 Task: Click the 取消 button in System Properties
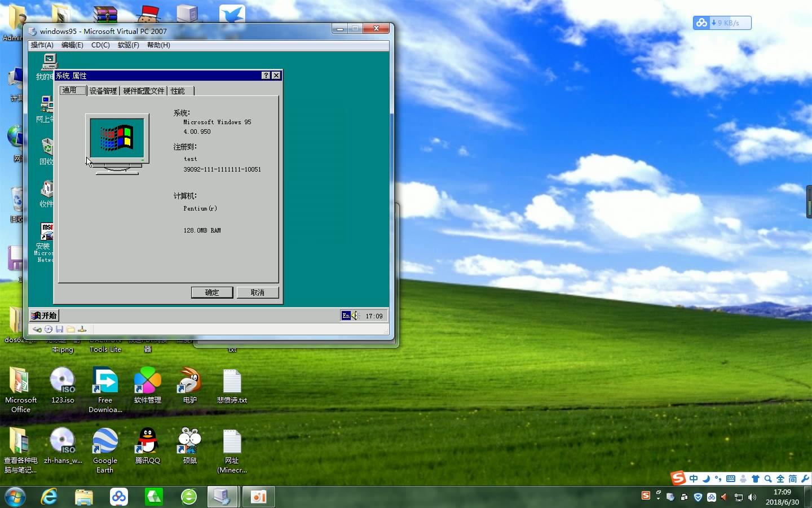tap(258, 292)
